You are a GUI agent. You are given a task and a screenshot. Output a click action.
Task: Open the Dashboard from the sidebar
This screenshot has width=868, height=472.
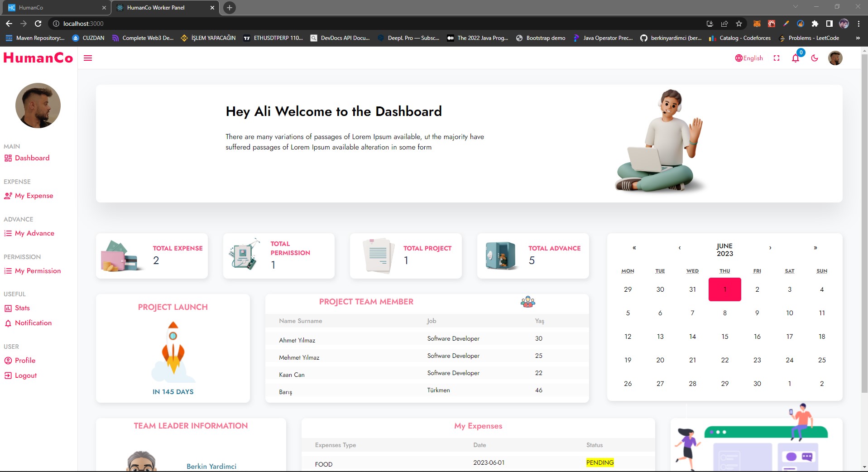(x=32, y=158)
